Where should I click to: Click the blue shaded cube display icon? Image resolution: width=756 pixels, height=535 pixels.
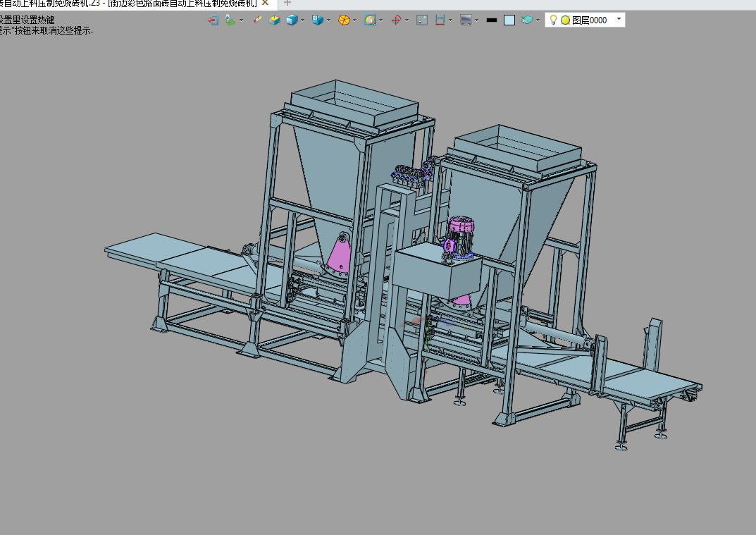292,20
